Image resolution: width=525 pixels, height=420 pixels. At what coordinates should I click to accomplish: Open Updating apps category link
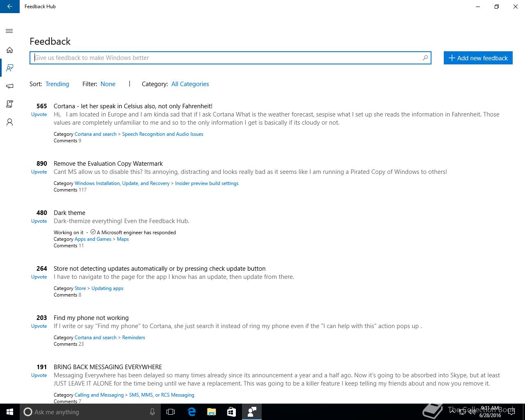tap(107, 288)
